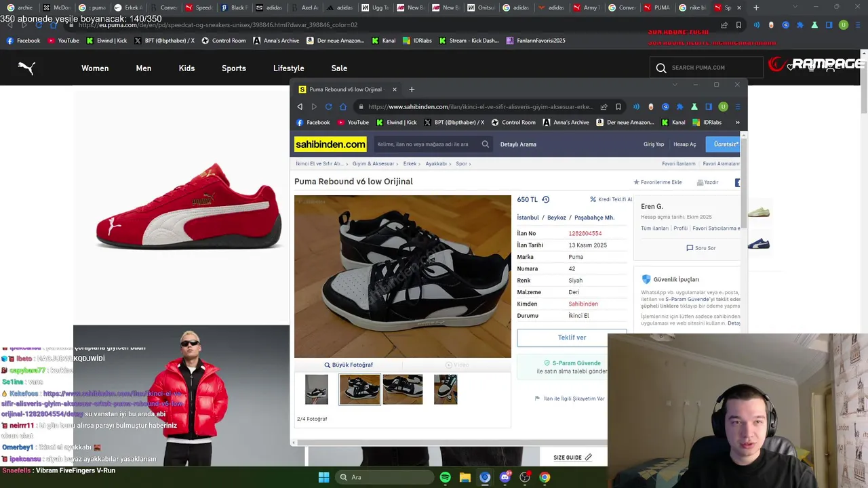Click the green flask extension icon
The height and width of the screenshot is (488, 868).
[x=694, y=106]
